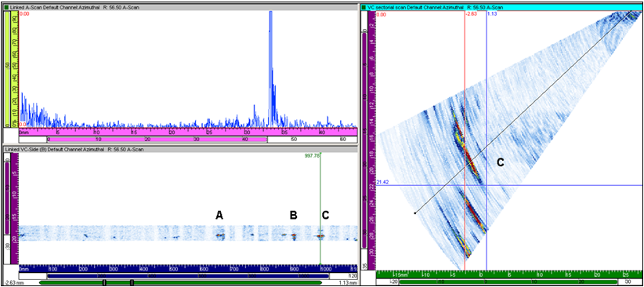Activate the VC sectorial scan title bar
The image size is (644, 287).
point(501,7)
